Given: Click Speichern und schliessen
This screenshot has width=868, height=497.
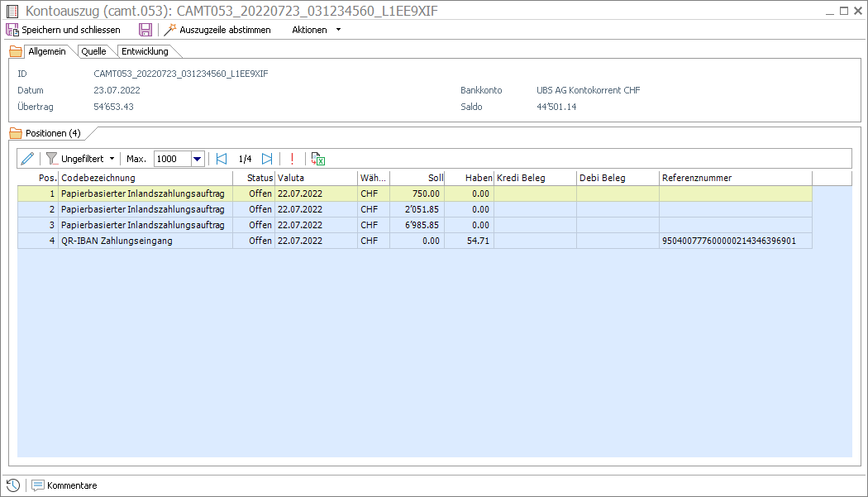Looking at the screenshot, I should click(x=63, y=30).
